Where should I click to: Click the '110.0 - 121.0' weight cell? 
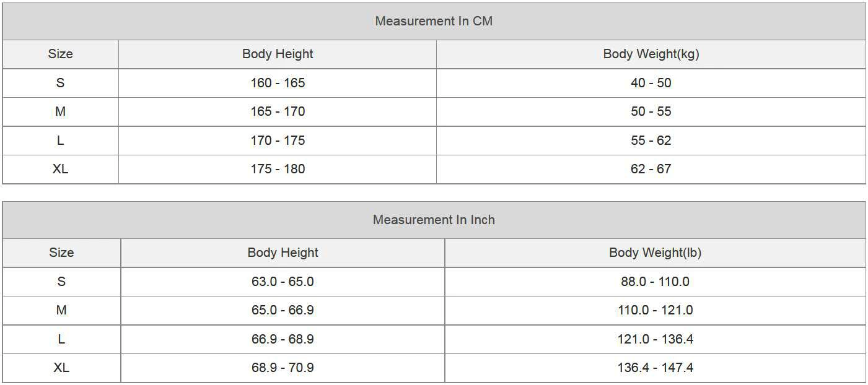(655, 310)
